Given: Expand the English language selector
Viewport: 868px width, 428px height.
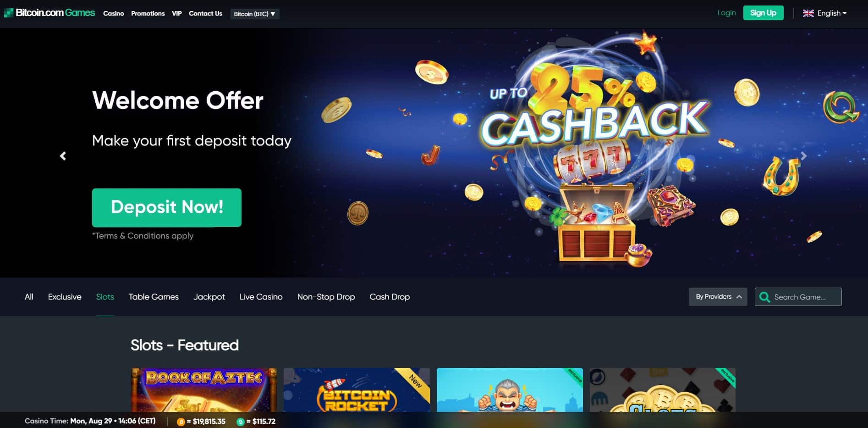Looking at the screenshot, I should tap(824, 13).
